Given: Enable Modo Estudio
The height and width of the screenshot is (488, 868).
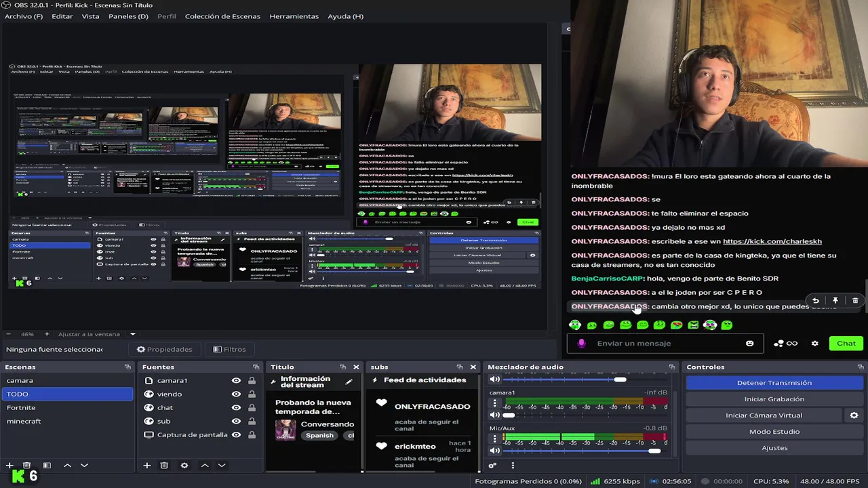Looking at the screenshot, I should point(774,432).
